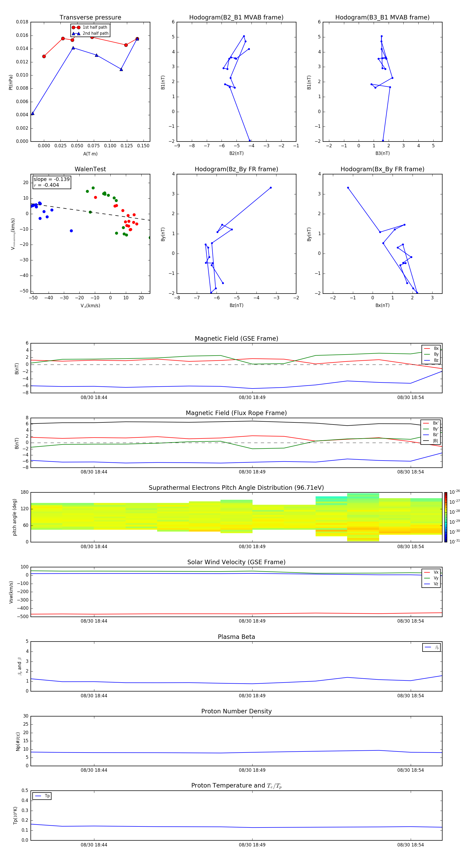Viewport: 473px width, 868px height.
Task: Click the 'r = -0.404' annotation
Action: (47, 185)
